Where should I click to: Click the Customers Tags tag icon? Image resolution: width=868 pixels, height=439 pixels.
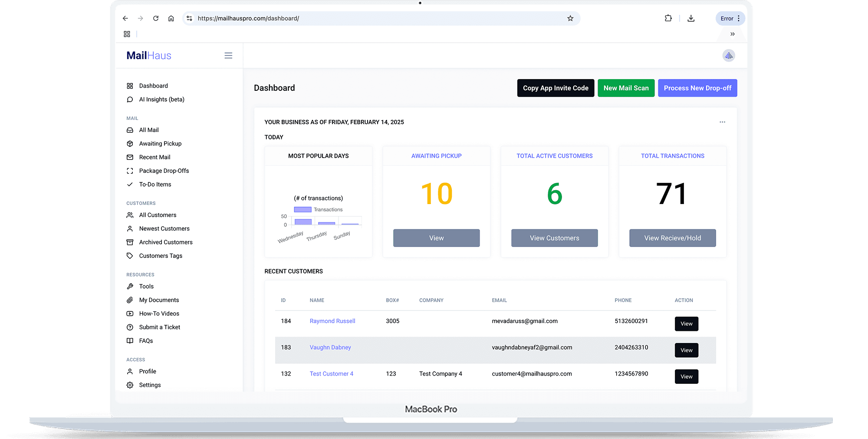click(x=130, y=256)
